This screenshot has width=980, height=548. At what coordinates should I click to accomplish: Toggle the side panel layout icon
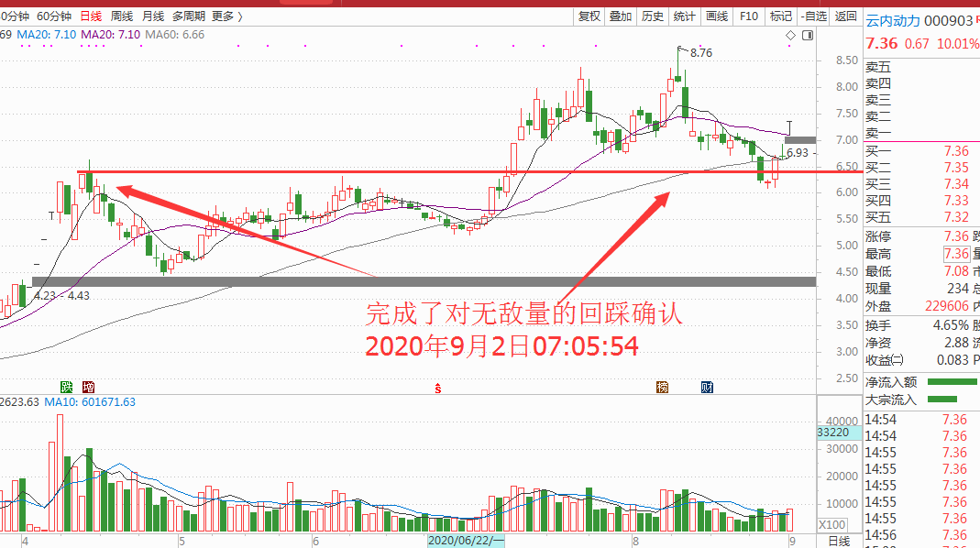point(808,36)
